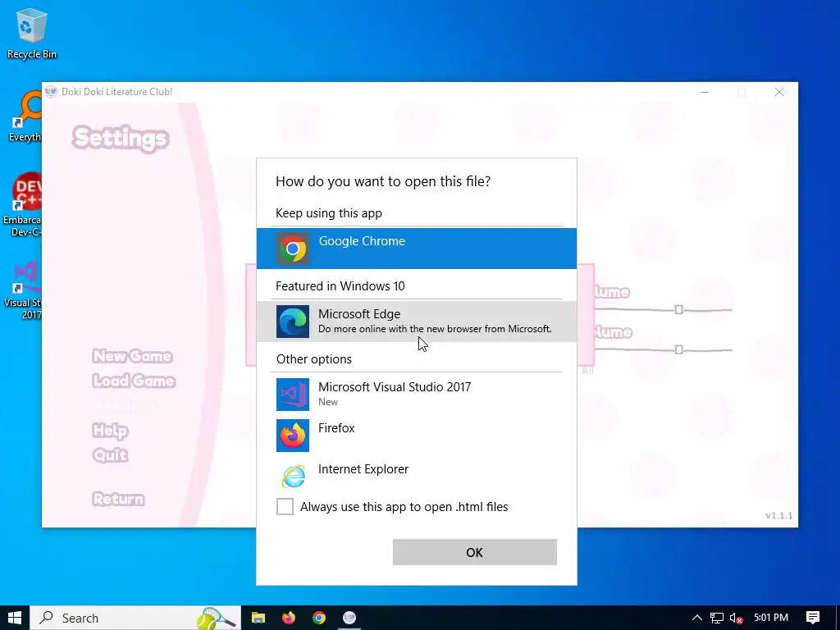The image size is (840, 630).
Task: Click the muted speaker tray icon
Action: (736, 618)
